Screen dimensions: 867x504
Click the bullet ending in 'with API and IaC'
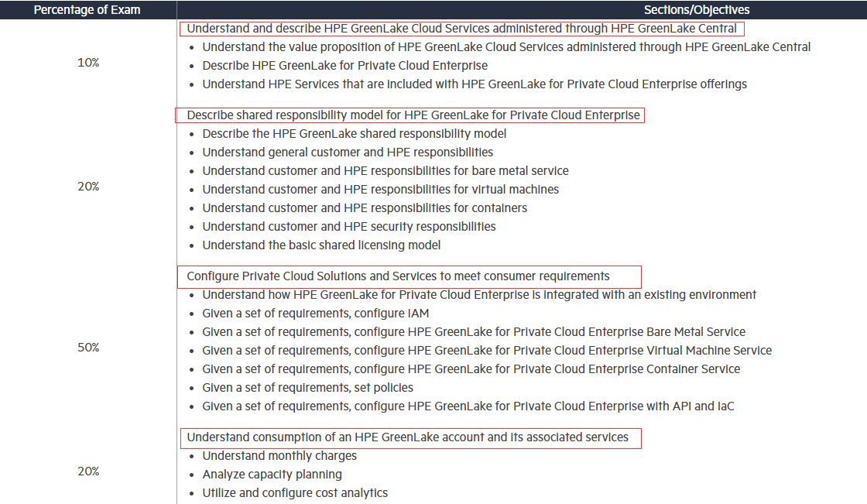pyautogui.click(x=468, y=406)
